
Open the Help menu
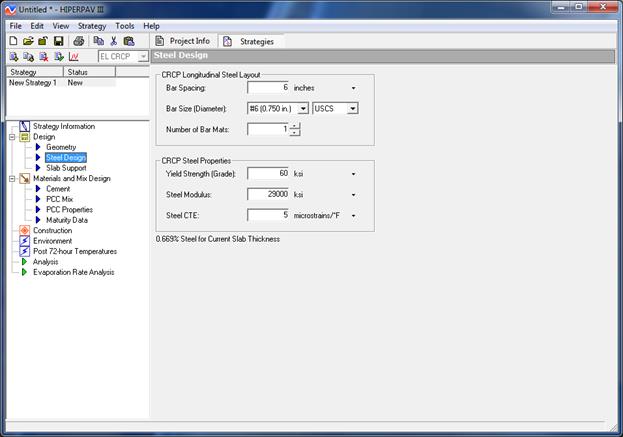(x=151, y=26)
